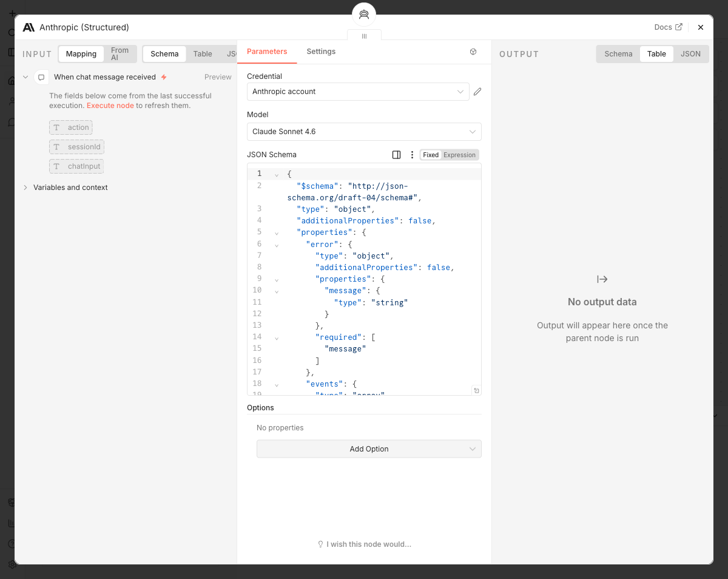Image resolution: width=728 pixels, height=579 pixels.
Task: Show input as Schema view
Action: tap(164, 54)
